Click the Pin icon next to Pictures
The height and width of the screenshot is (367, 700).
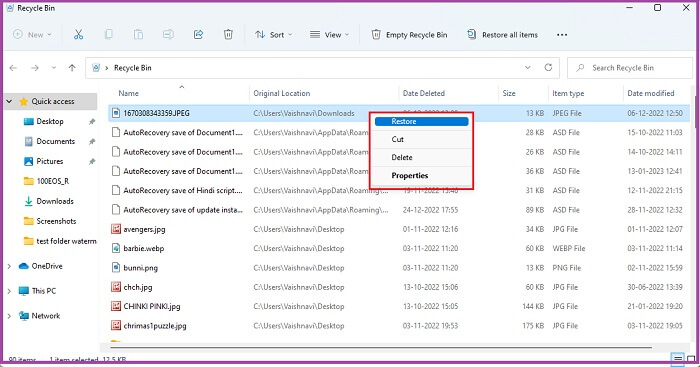pos(92,161)
